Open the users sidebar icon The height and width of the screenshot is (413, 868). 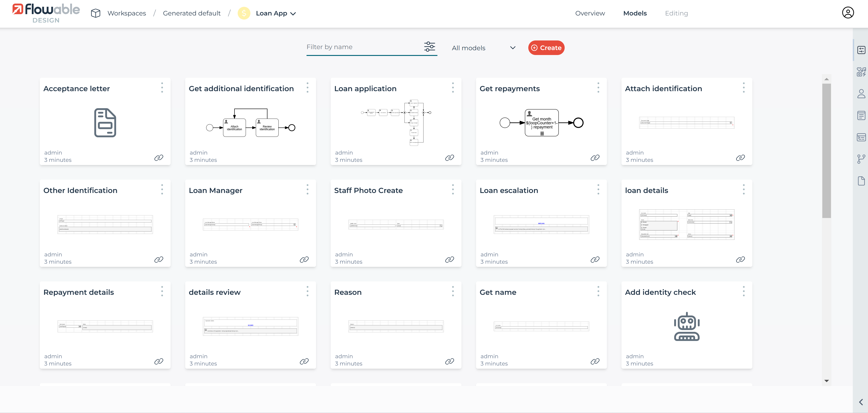coord(861,94)
